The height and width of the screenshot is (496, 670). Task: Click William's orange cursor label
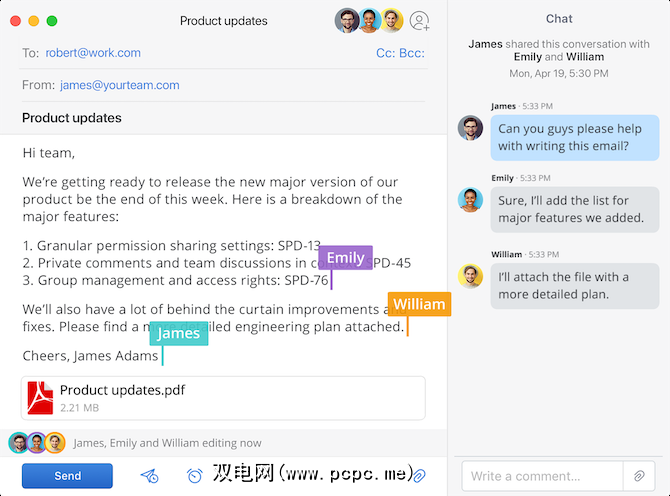point(419,304)
